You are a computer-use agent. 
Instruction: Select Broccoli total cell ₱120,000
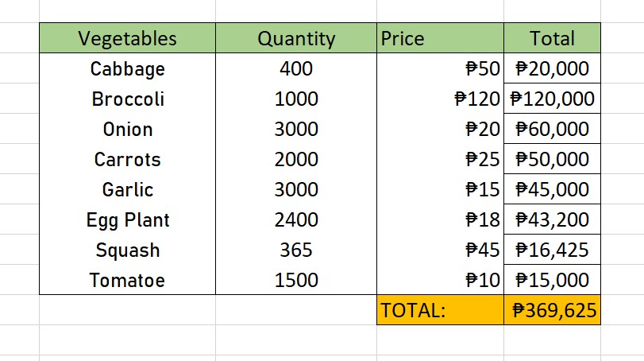click(552, 99)
